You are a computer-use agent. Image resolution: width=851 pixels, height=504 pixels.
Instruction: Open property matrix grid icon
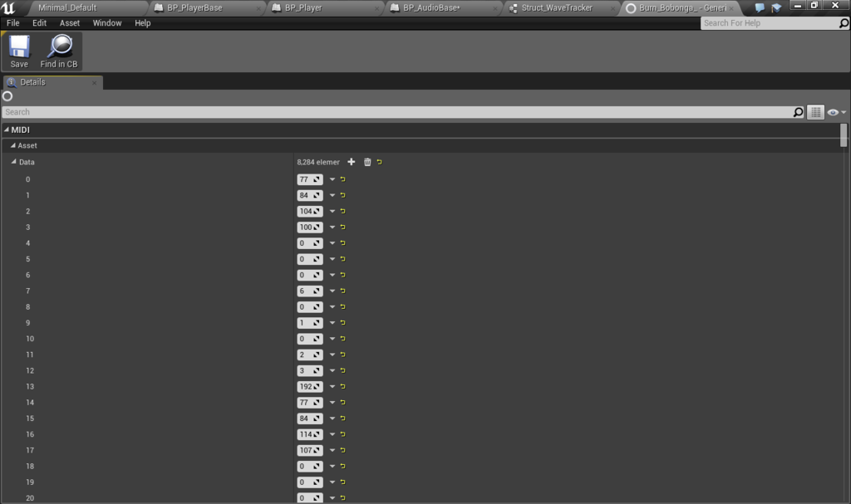click(x=816, y=112)
